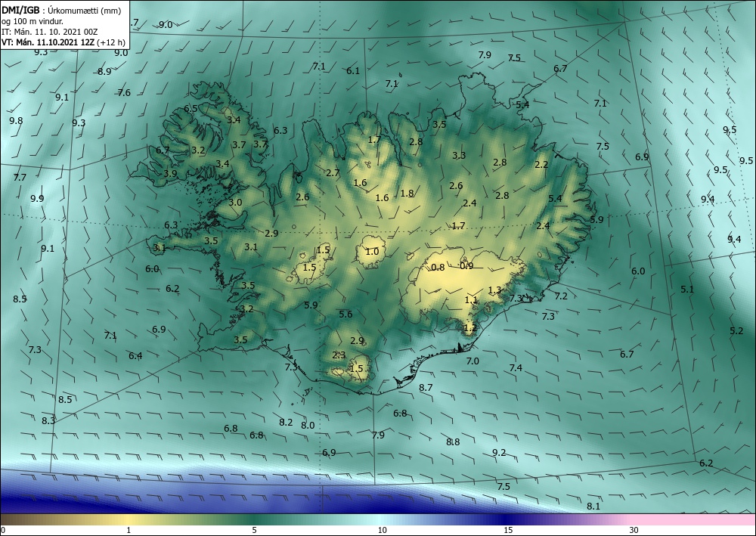The height and width of the screenshot is (536, 756).
Task: Click the 0.8 value on Vatnajökull glacier
Action: tap(438, 267)
